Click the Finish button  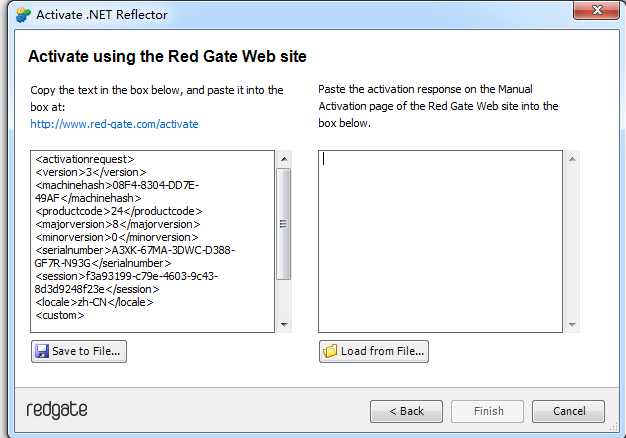pos(487,411)
